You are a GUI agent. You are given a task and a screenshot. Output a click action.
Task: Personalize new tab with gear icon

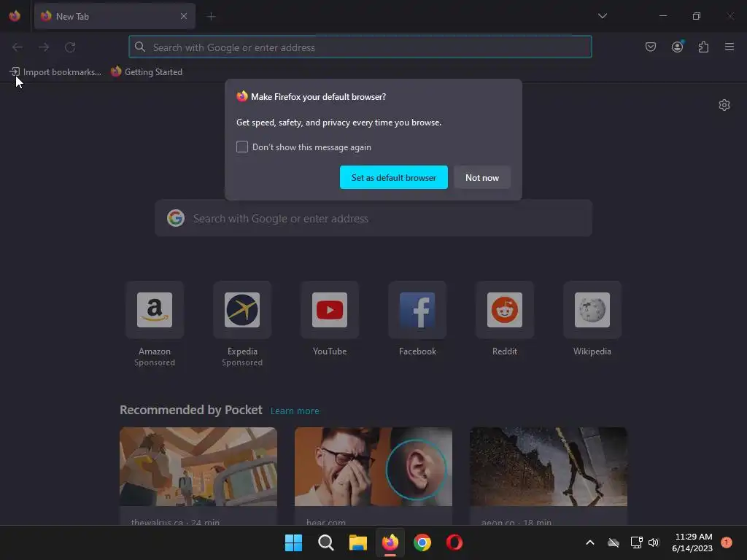pos(724,105)
